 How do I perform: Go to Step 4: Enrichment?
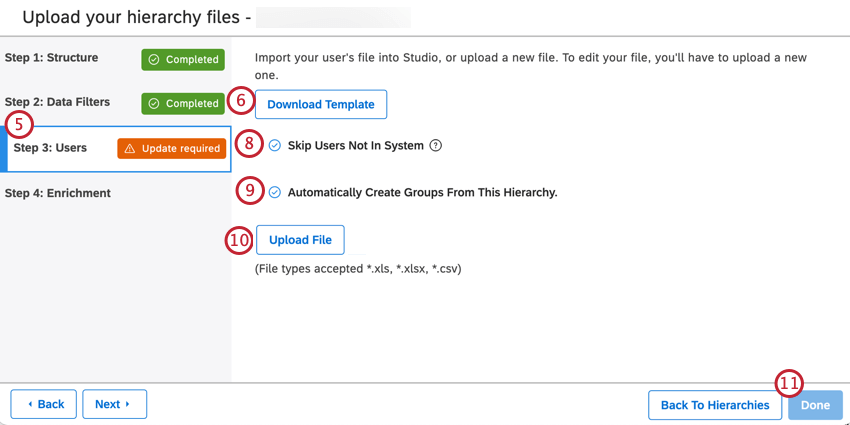click(58, 193)
